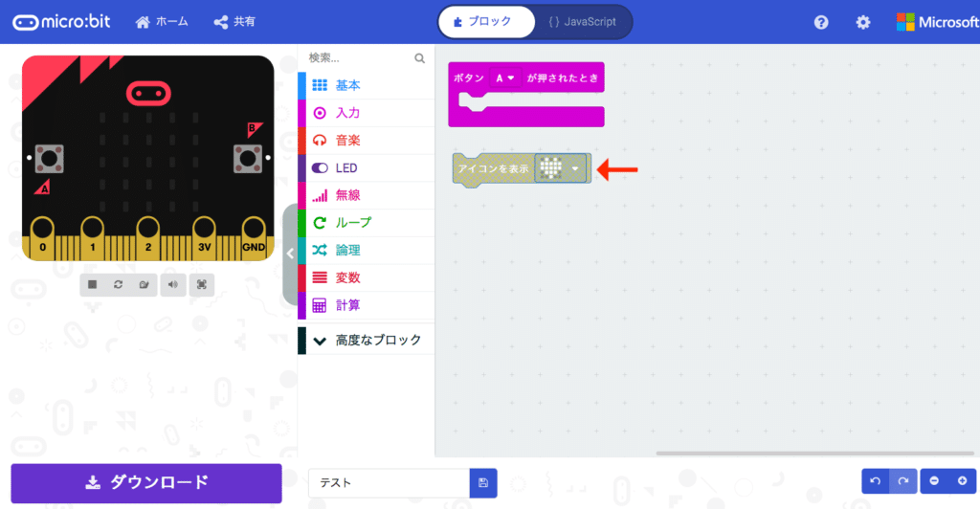Restart the micro:bit simulator

click(118, 285)
